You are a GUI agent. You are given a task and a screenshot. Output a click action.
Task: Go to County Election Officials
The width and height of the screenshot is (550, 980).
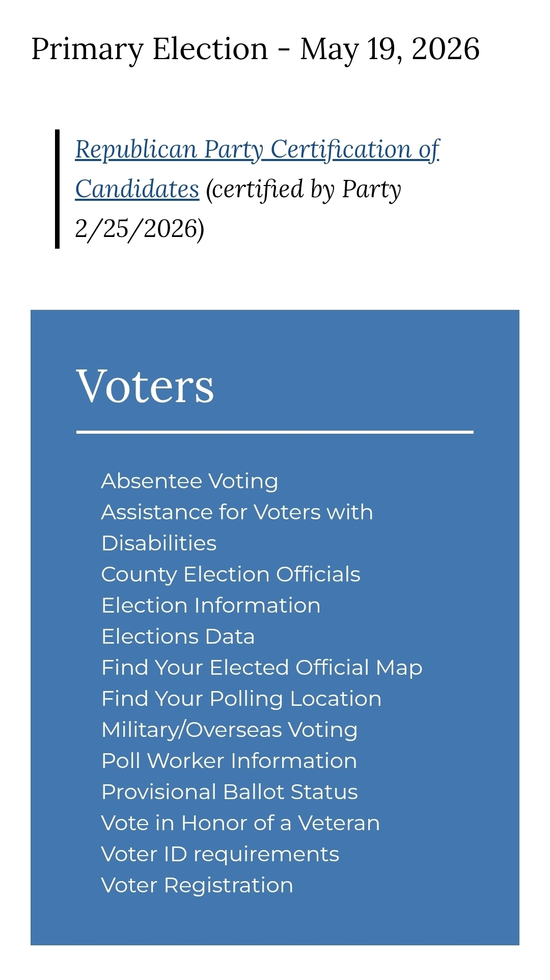tap(231, 574)
